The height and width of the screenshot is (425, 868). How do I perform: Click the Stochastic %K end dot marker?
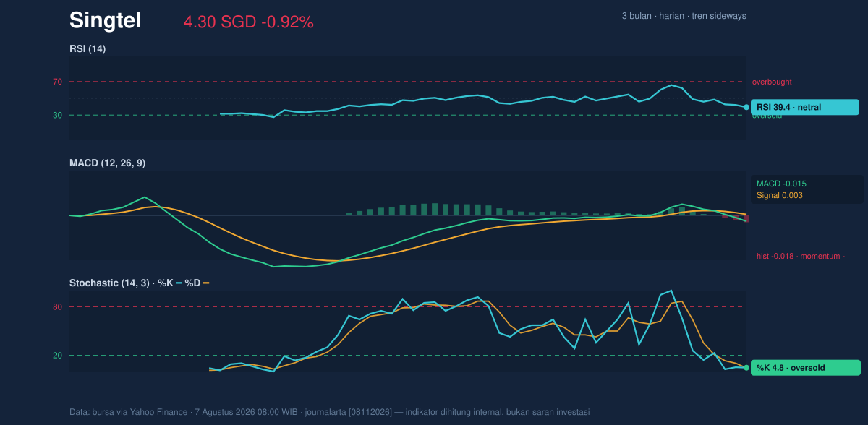(746, 368)
